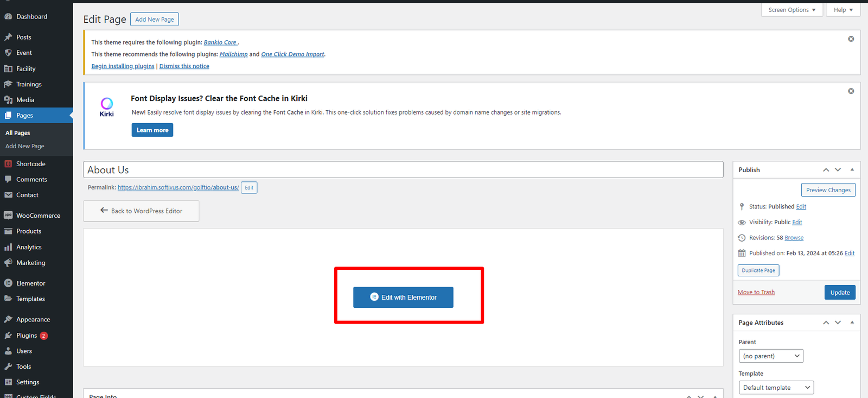Click the Analytics bar chart icon

click(8, 247)
